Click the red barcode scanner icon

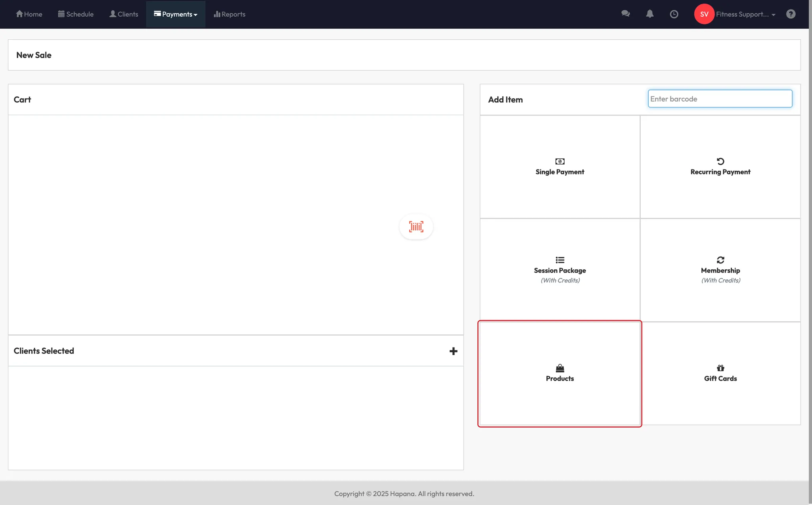(x=416, y=227)
